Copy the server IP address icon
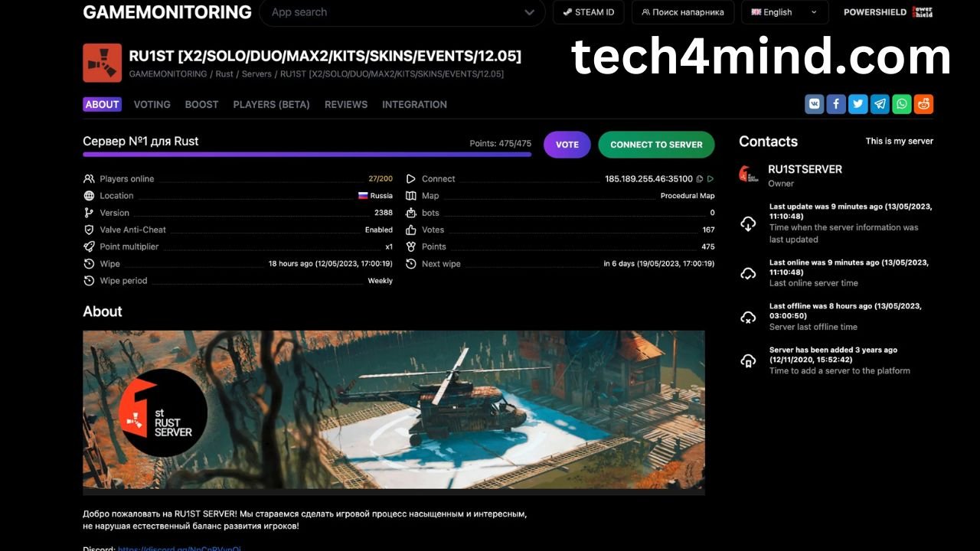Image resolution: width=980 pixels, height=551 pixels. click(699, 179)
